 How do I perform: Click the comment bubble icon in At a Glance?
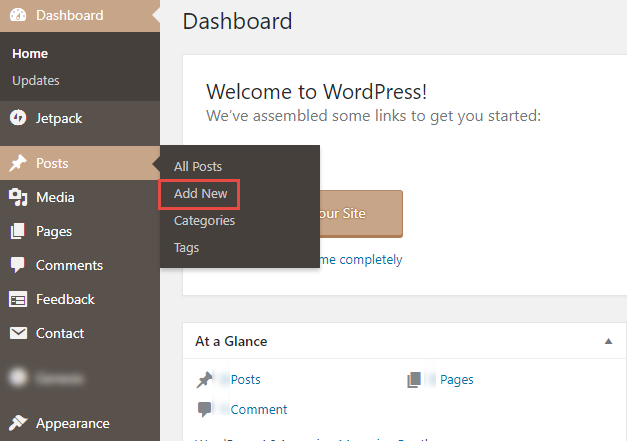click(x=204, y=409)
